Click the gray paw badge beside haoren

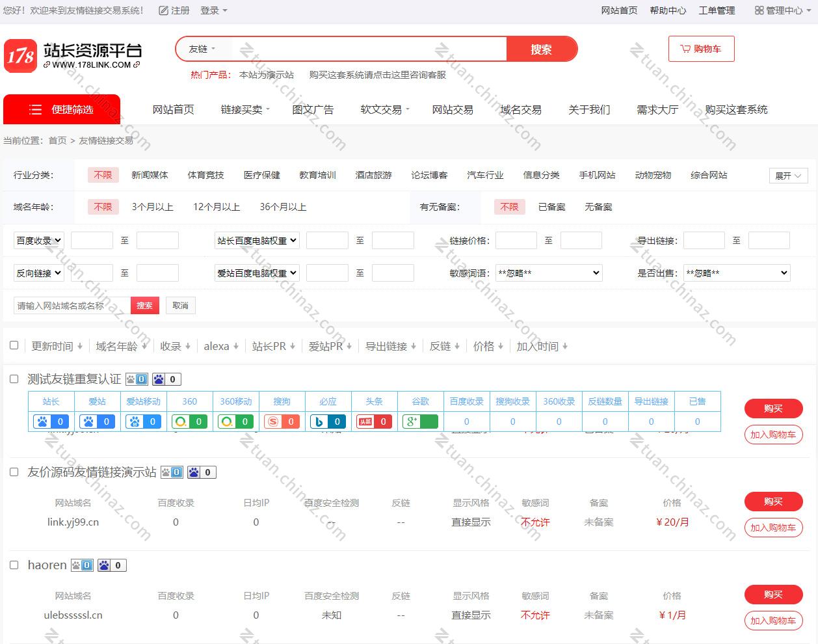tap(82, 565)
